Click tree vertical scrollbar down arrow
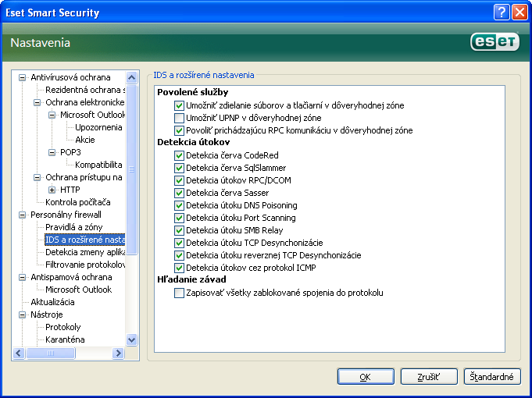The image size is (532, 398). pyautogui.click(x=132, y=339)
